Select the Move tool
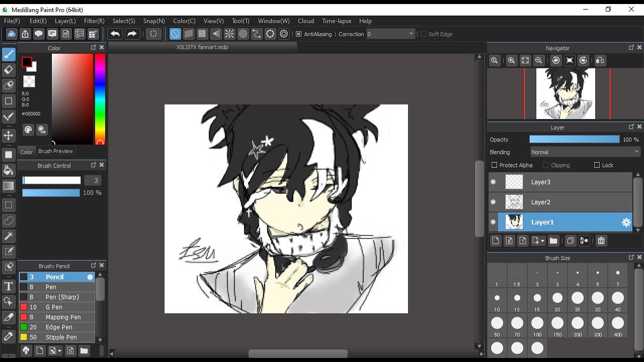The width and height of the screenshot is (644, 362). 9,135
